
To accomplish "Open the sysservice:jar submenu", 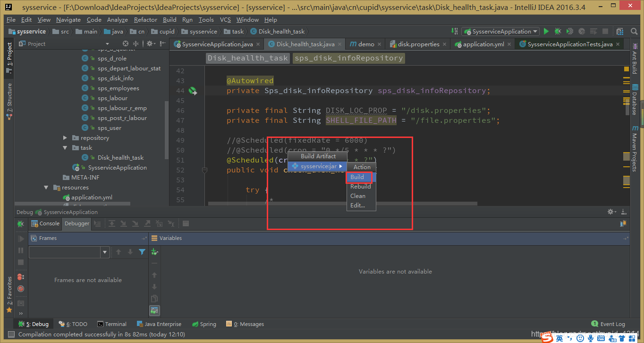I will pos(317,166).
